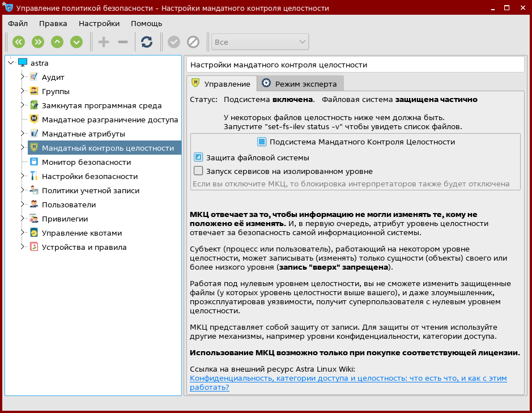Viewport: 532px width, 413px height.
Task: Collapse the astra root node
Action: click(x=11, y=63)
